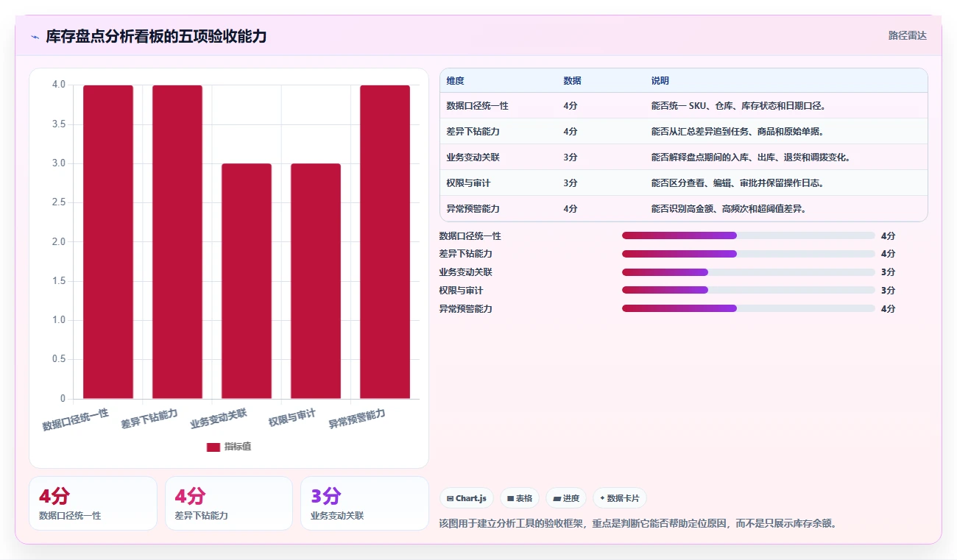The width and height of the screenshot is (957, 560).
Task: Click the 表格 tag chip
Action: tap(520, 498)
